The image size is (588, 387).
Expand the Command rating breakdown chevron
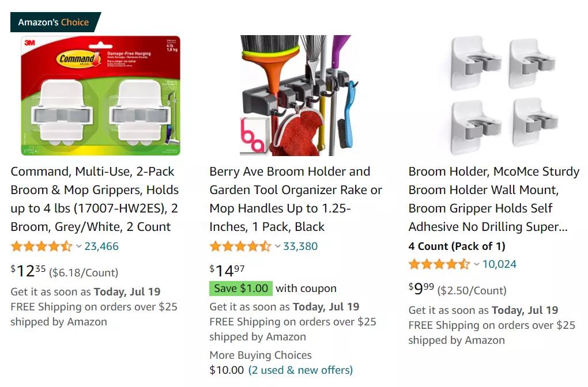click(x=79, y=246)
